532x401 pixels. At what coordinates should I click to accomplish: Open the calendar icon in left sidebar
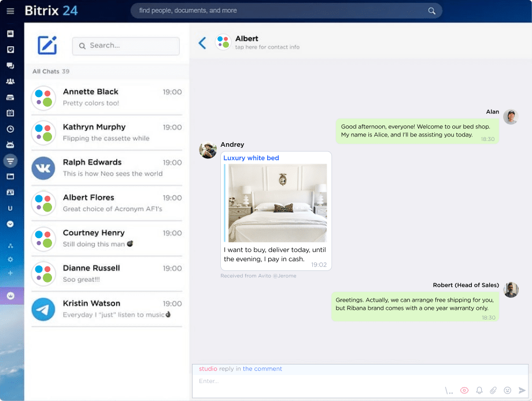(x=10, y=113)
